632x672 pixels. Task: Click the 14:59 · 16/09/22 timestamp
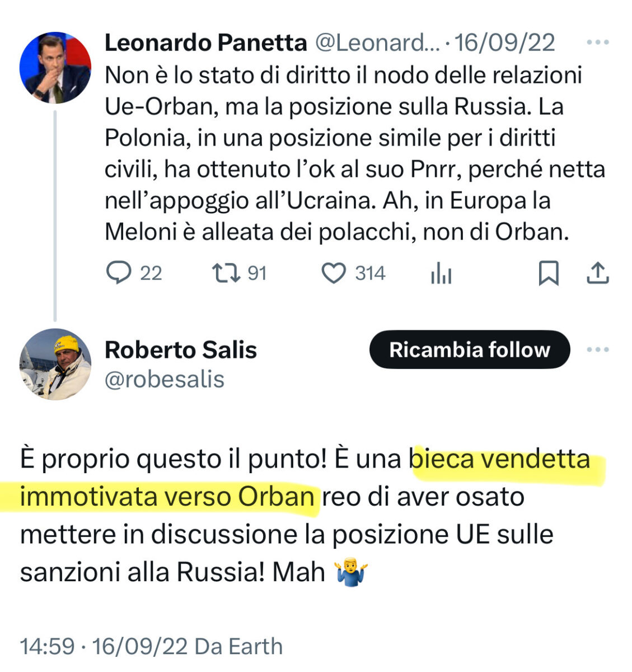(104, 646)
